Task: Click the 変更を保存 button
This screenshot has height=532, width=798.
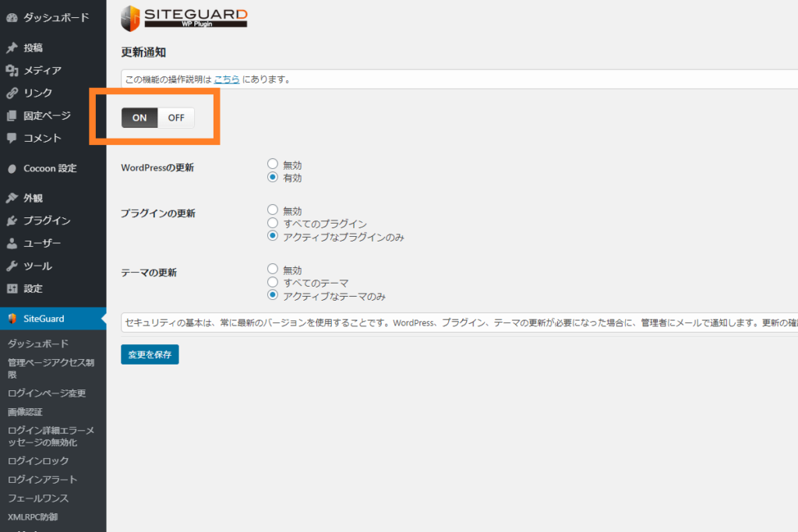Action: tap(150, 354)
